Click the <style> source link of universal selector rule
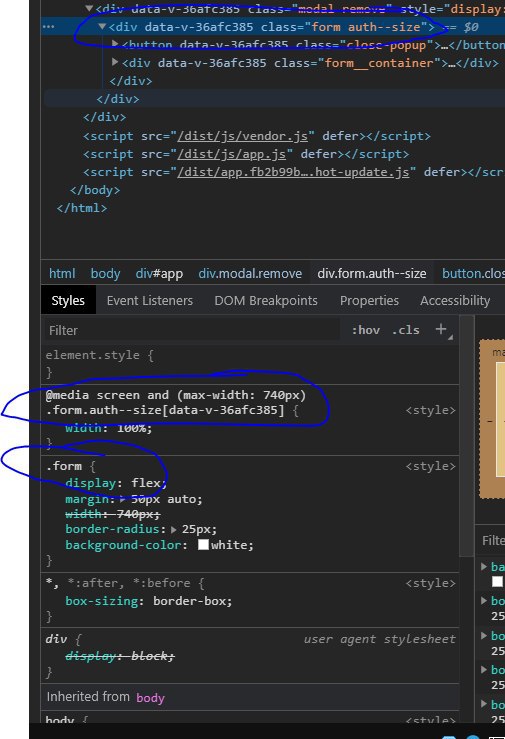Image resolution: width=505 pixels, height=739 pixels. (431, 583)
